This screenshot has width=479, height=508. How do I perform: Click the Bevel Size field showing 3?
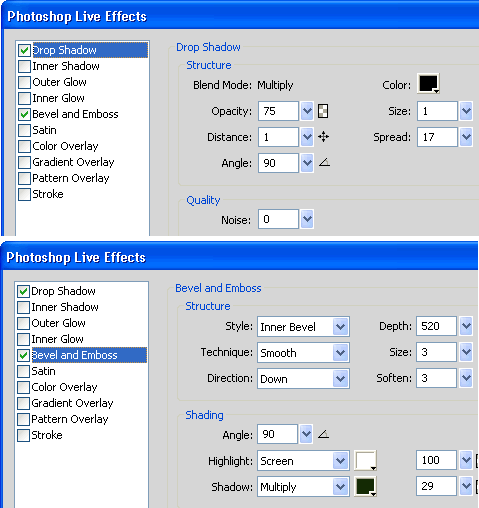[436, 352]
